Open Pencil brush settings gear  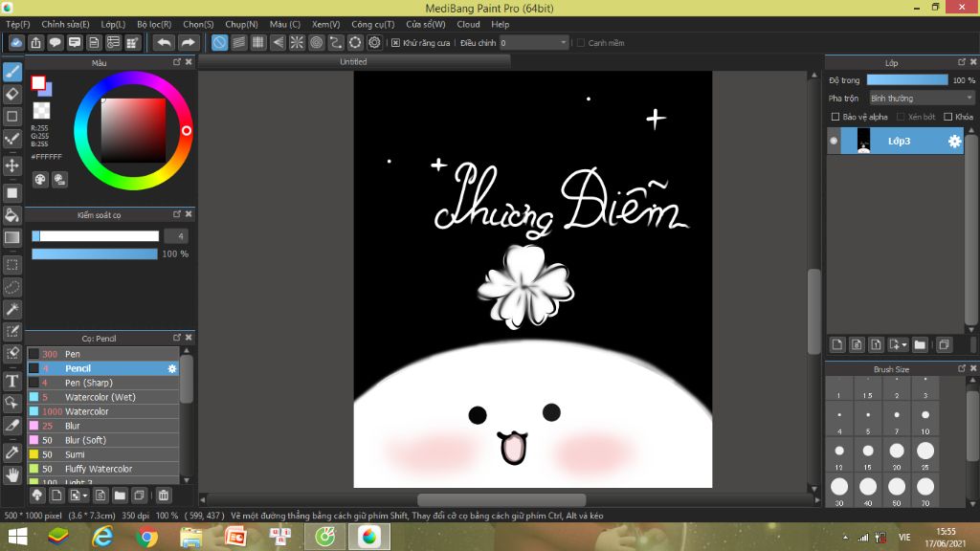pyautogui.click(x=172, y=368)
